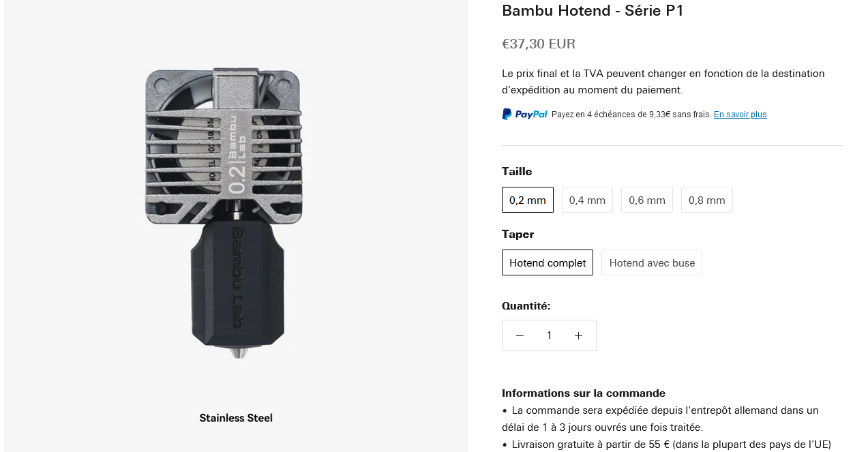The height and width of the screenshot is (452, 868).
Task: Click the Taper section label
Action: [518, 234]
